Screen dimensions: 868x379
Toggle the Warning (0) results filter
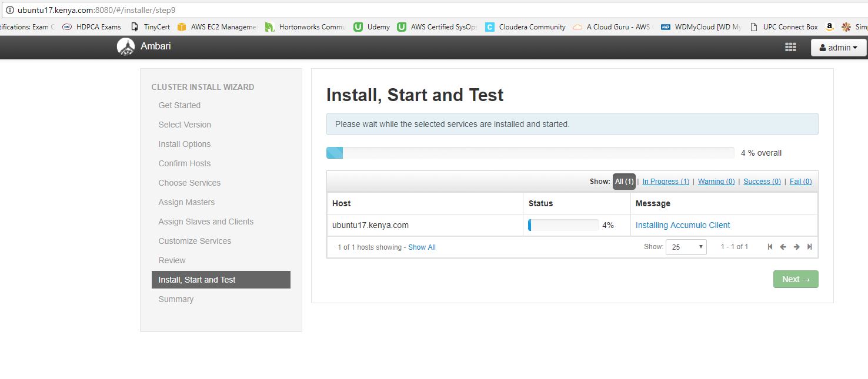tap(716, 182)
